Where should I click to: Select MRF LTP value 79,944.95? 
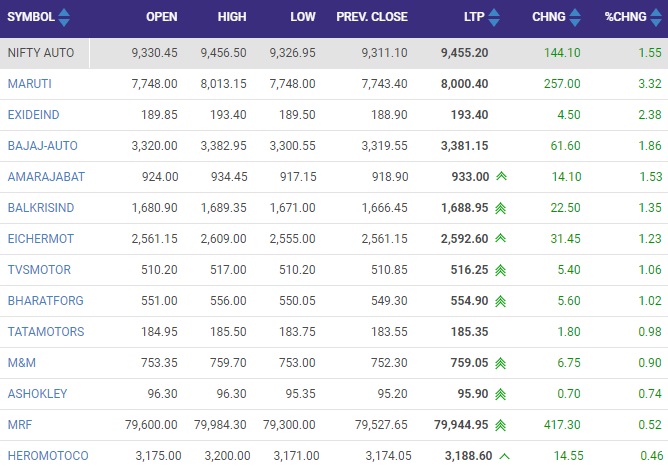coord(461,425)
